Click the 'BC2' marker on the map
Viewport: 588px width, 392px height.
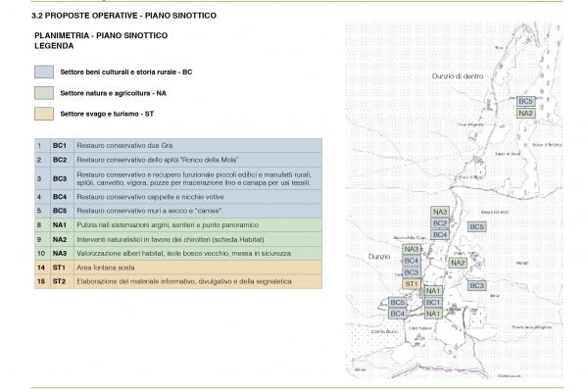tap(440, 223)
